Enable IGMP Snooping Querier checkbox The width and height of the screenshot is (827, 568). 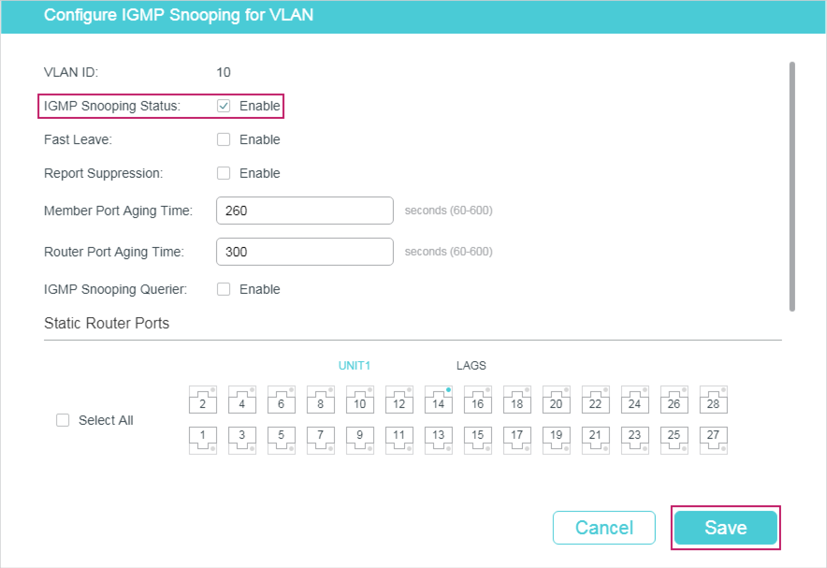[224, 289]
